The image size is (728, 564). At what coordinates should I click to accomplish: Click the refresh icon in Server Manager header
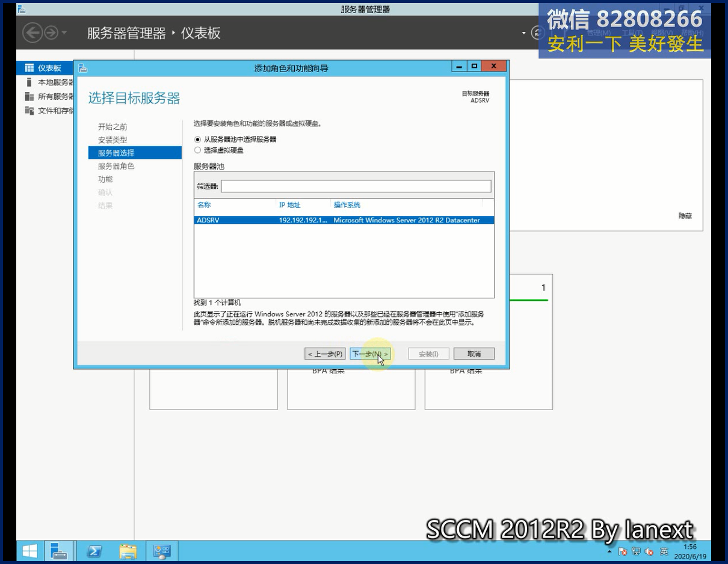point(537,33)
